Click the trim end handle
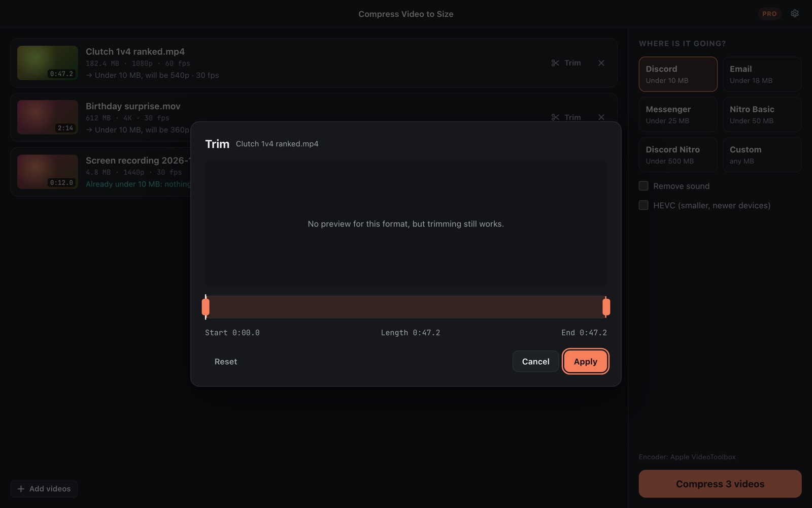Viewport: 812px width, 508px height. (x=606, y=307)
